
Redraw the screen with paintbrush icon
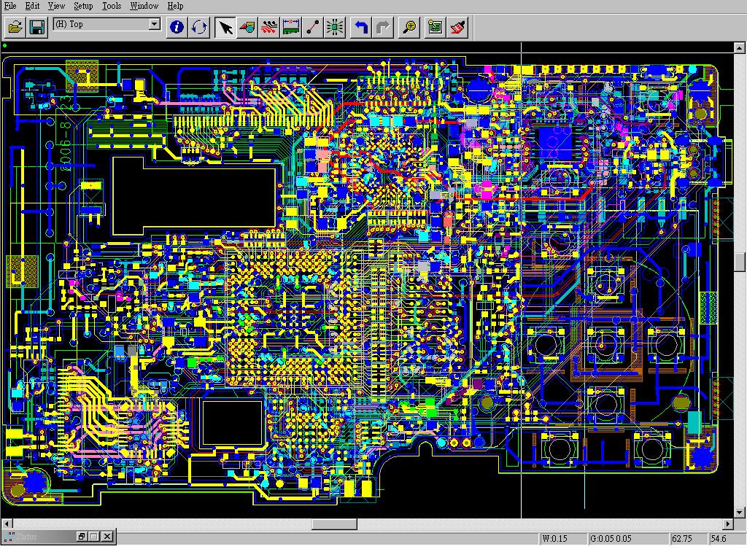[x=457, y=27]
